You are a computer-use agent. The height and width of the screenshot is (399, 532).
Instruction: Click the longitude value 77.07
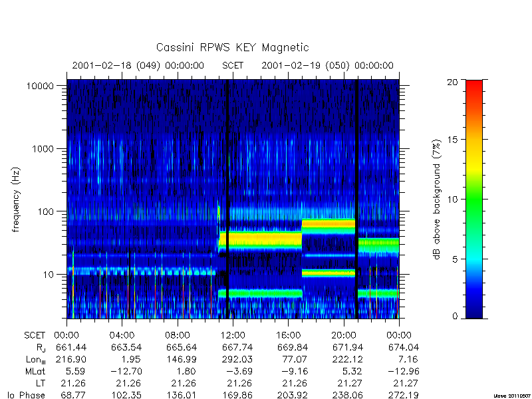295,359
